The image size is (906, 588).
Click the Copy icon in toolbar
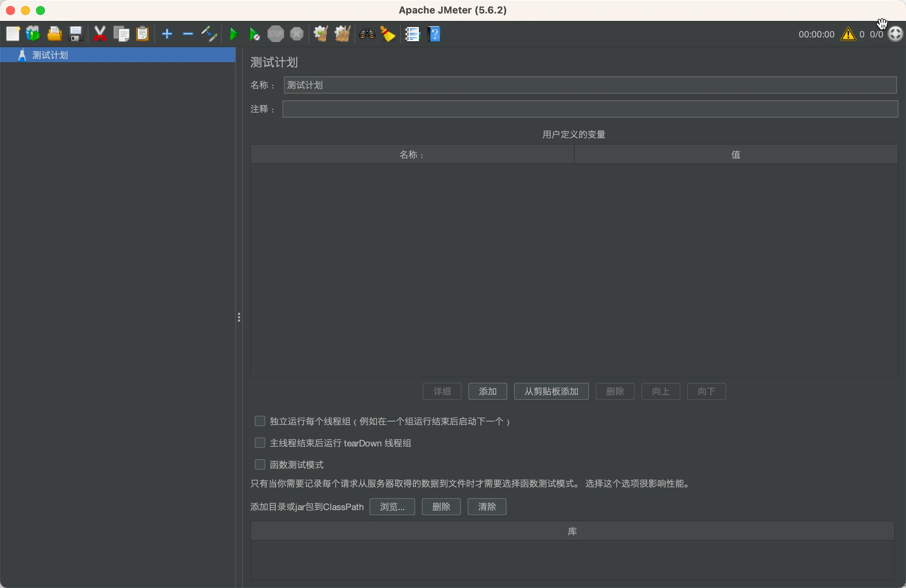tap(121, 34)
